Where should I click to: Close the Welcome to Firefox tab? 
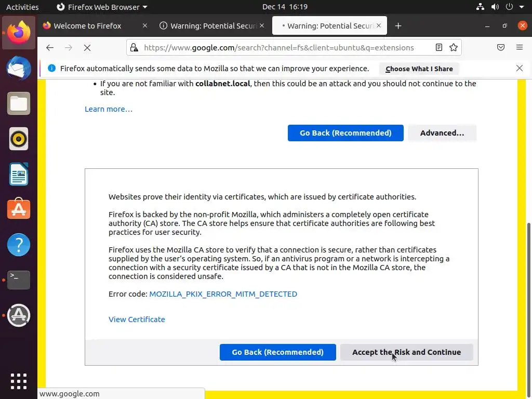145,26
